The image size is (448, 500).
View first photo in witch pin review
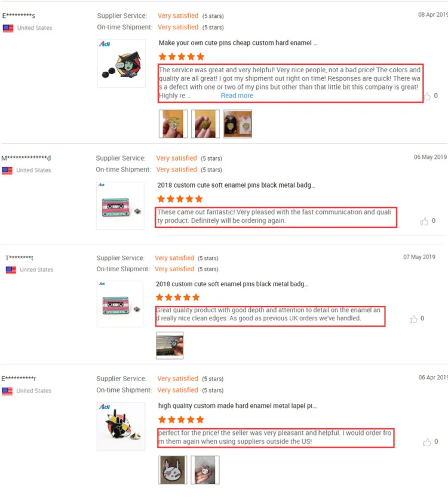coord(173,124)
